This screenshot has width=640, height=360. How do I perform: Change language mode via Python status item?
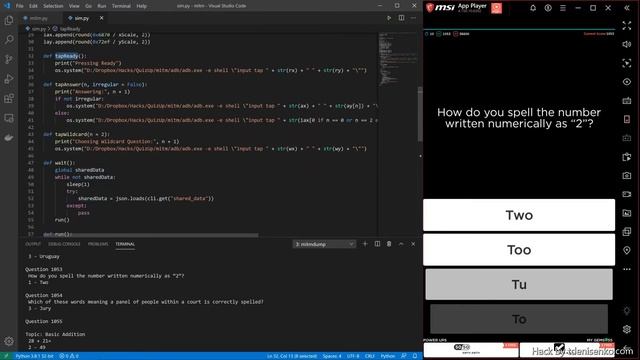(388, 356)
